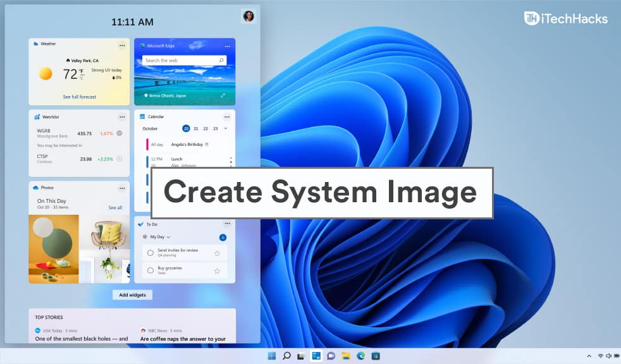Launch File Explorer from the taskbar
Image resolution: width=621 pixels, height=364 pixels.
coord(346,356)
